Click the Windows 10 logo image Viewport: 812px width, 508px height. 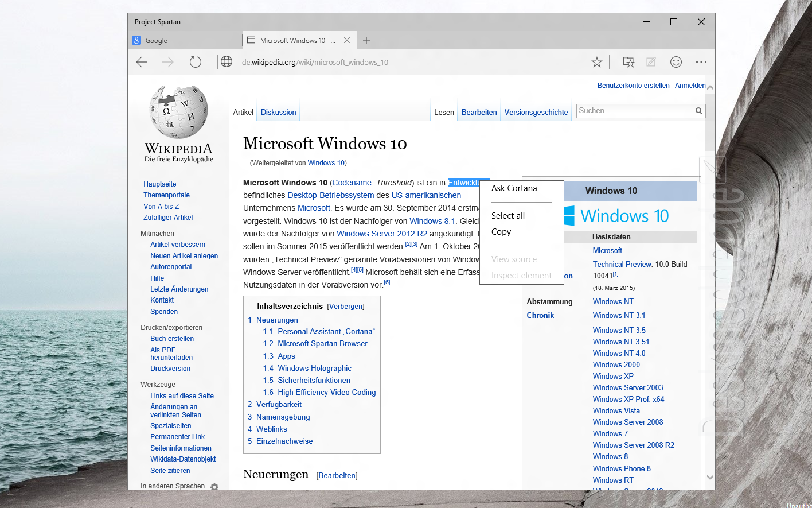[616, 216]
